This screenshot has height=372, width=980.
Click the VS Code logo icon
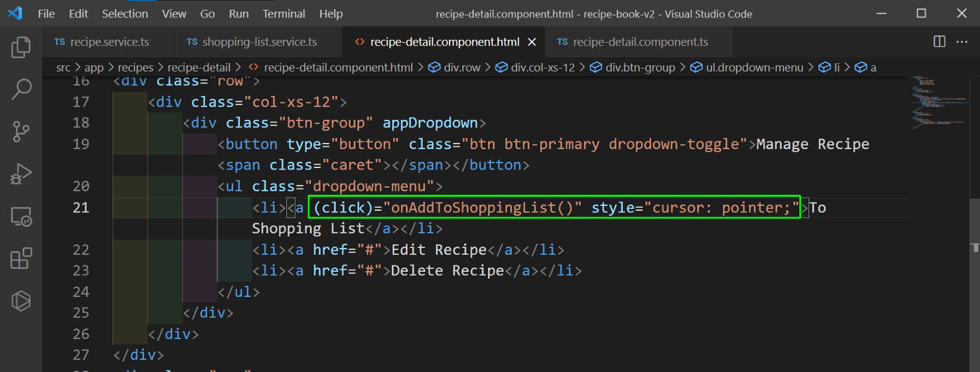click(x=15, y=13)
